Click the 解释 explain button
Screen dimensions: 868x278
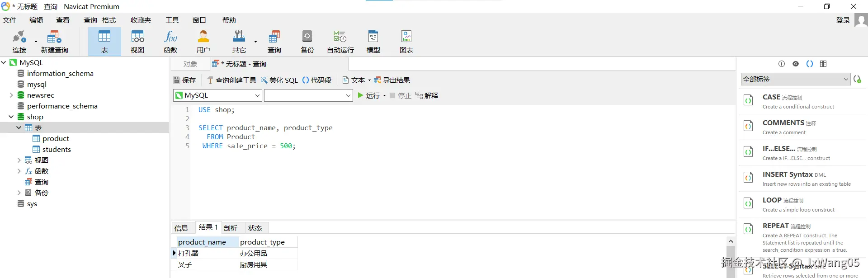click(427, 95)
